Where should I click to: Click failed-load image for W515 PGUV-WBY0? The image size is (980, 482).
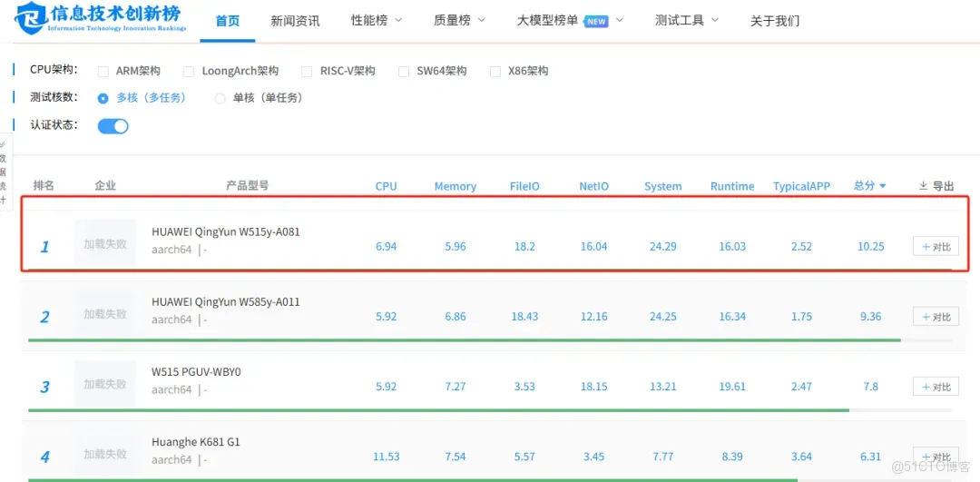[x=105, y=383]
